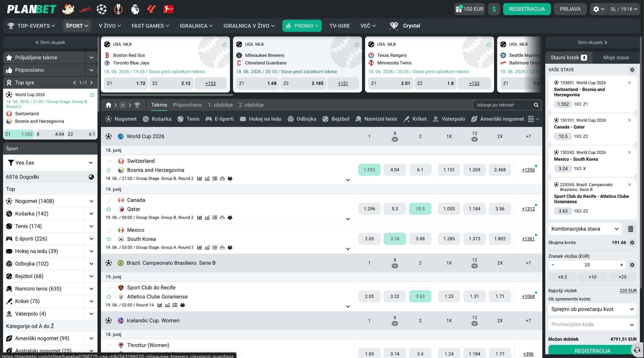644x358 pixels.
Task: Expand Priljubljene tekme section
Action: point(91,57)
